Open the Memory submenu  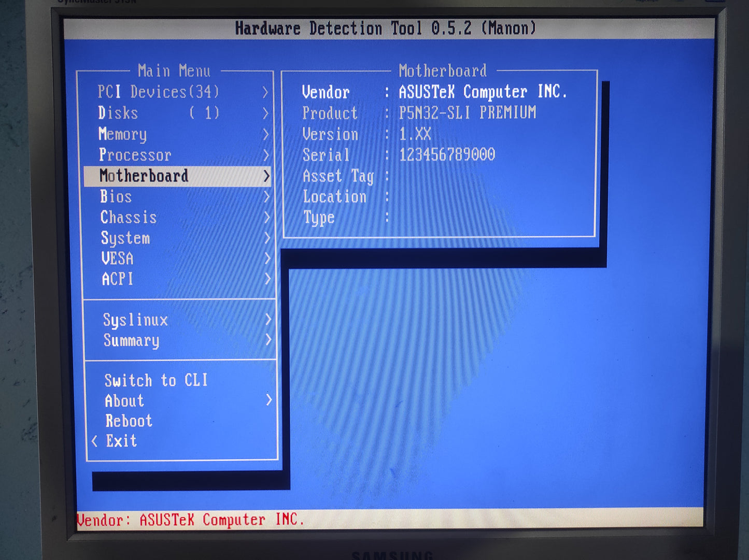(x=123, y=134)
